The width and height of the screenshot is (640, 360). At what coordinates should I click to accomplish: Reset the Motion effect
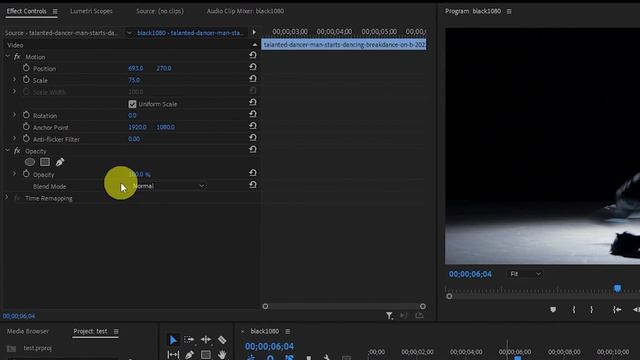tap(253, 55)
